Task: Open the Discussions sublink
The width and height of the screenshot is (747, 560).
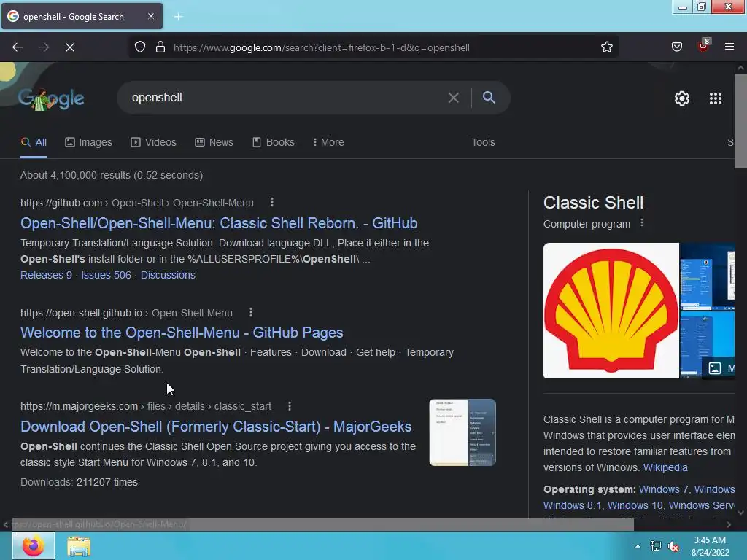Action: 168,275
